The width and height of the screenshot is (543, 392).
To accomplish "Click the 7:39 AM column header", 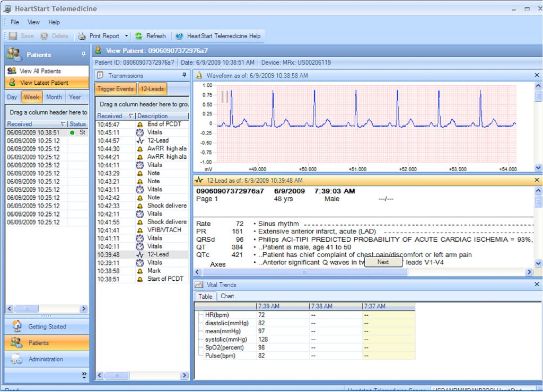I will [283, 306].
